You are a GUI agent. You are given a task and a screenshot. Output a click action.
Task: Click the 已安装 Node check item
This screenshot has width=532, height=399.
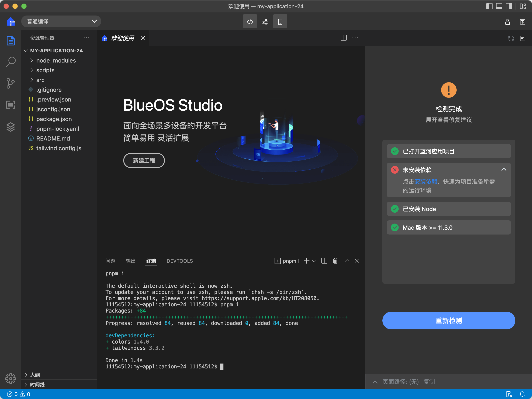[x=449, y=209]
